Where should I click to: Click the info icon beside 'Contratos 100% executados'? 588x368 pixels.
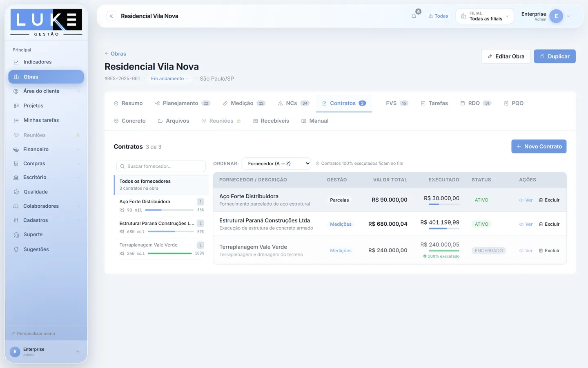(317, 164)
